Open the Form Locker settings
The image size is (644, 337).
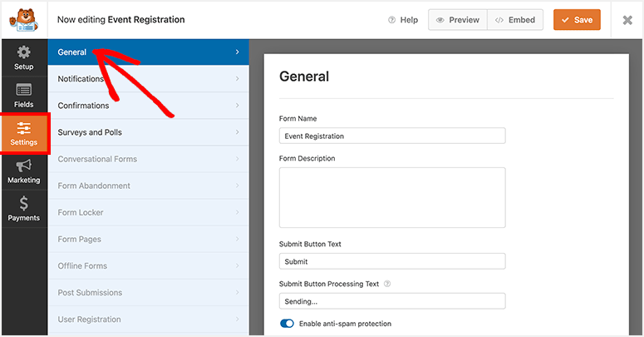pyautogui.click(x=148, y=212)
